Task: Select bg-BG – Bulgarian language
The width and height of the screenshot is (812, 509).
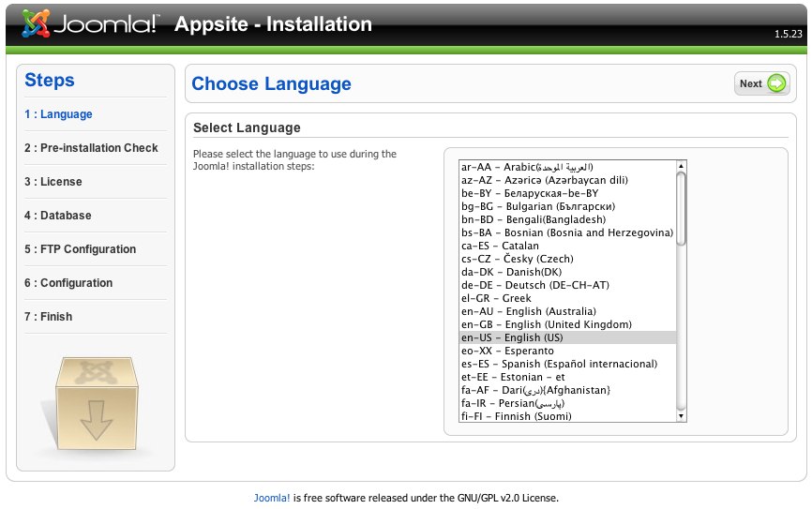Action: [567, 206]
